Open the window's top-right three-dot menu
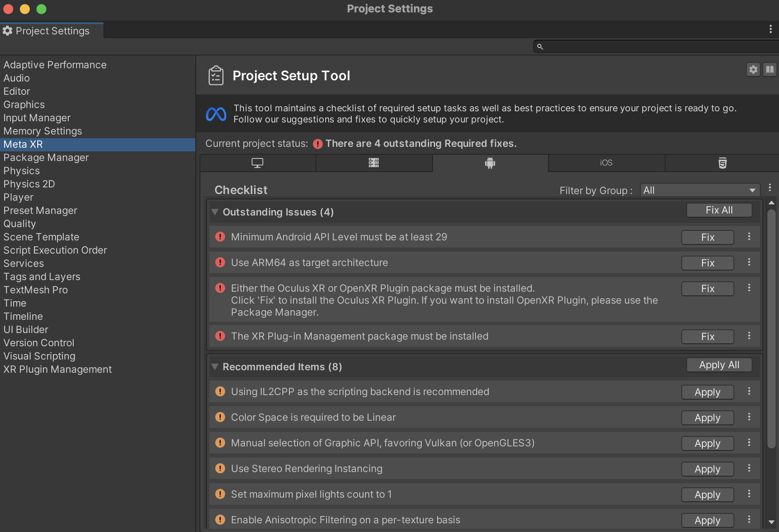This screenshot has height=532, width=779. point(770,29)
